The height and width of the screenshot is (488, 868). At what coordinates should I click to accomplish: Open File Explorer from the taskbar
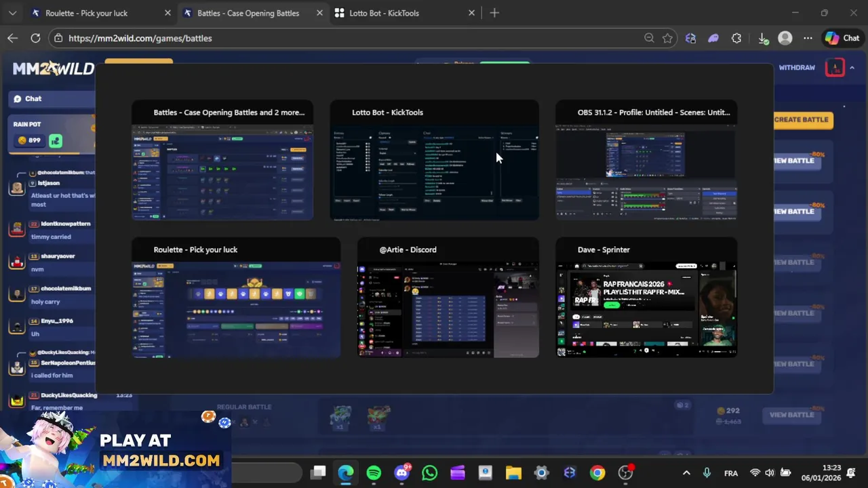513,472
